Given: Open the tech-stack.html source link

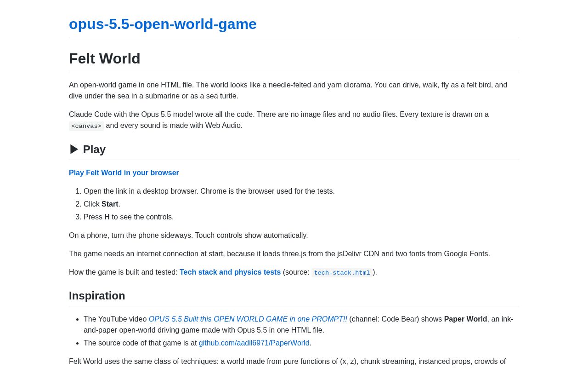Looking at the screenshot, I should (x=342, y=273).
